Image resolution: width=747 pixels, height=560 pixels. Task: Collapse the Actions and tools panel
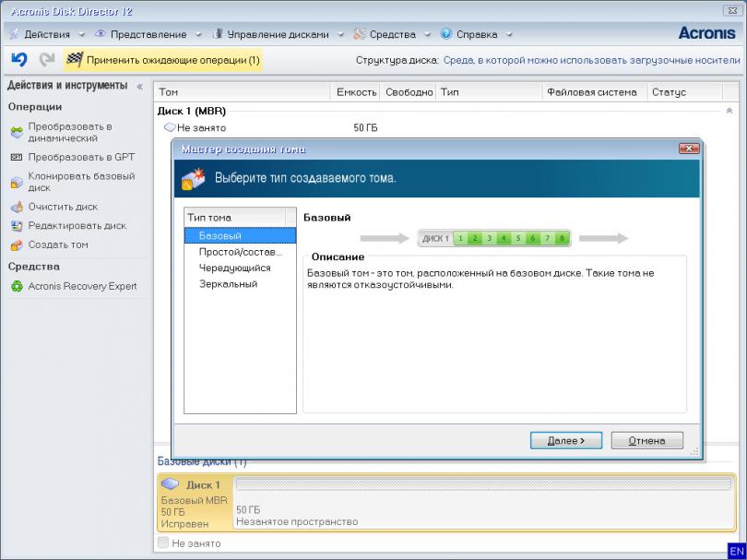pos(140,87)
